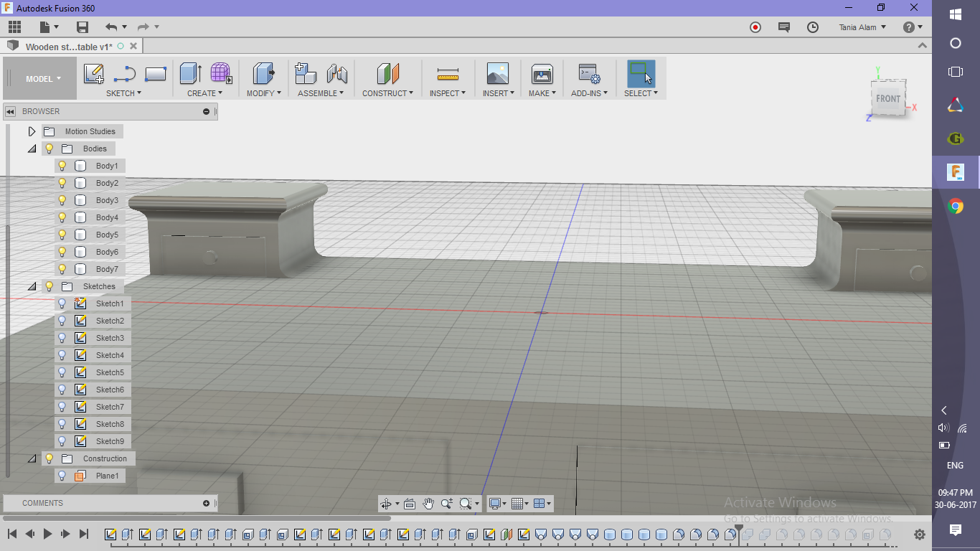This screenshot has width=980, height=551.
Task: Toggle visibility of Body1 lightbulb
Action: (62, 166)
